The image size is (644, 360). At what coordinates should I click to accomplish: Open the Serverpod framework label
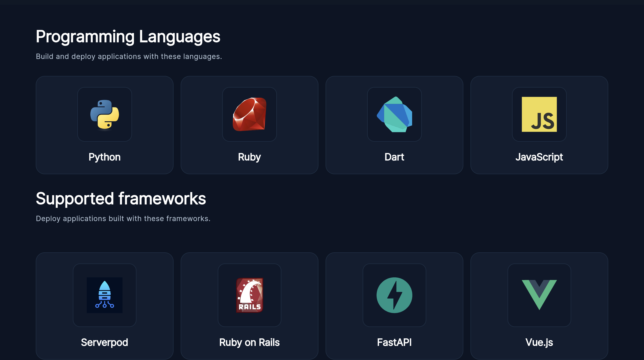[104, 342]
